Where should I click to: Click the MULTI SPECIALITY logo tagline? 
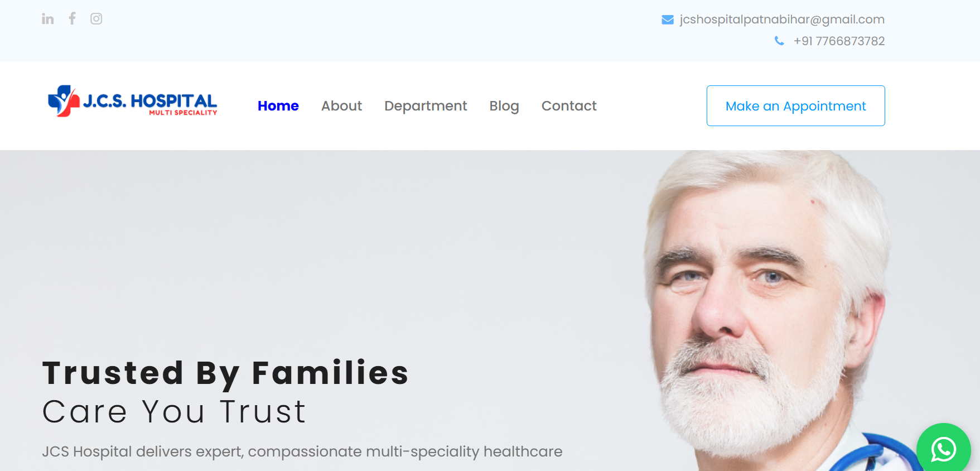point(183,113)
